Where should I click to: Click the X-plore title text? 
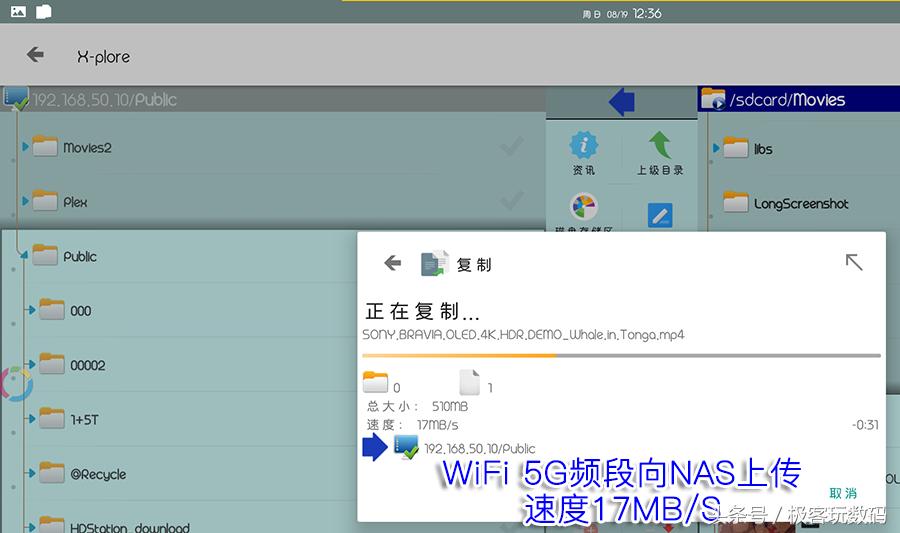coord(104,56)
